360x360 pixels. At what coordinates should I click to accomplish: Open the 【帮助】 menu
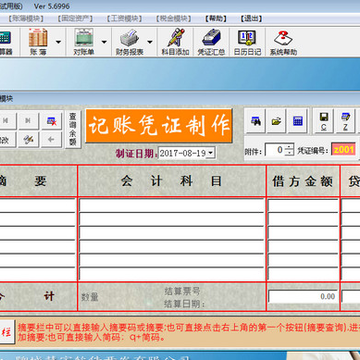pos(216,19)
